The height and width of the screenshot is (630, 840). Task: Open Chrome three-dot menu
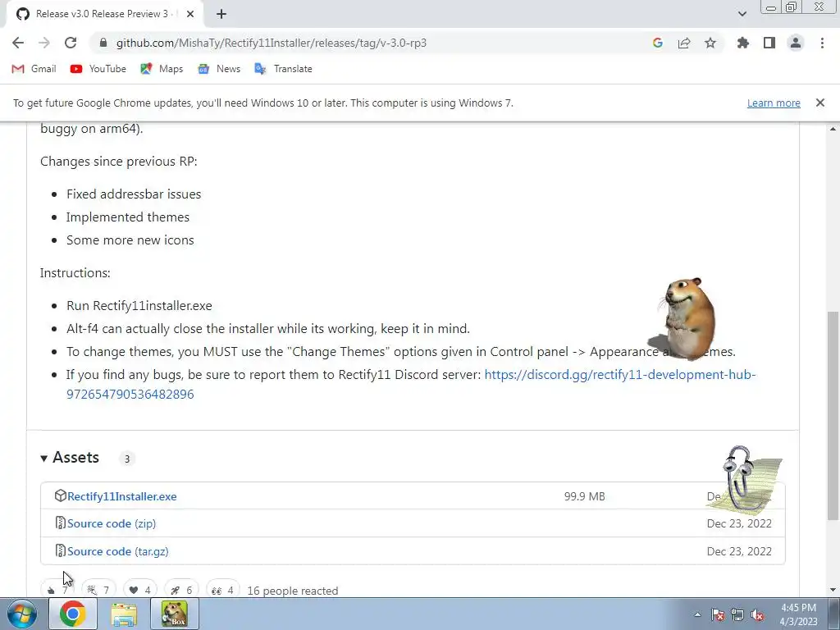[x=822, y=43]
